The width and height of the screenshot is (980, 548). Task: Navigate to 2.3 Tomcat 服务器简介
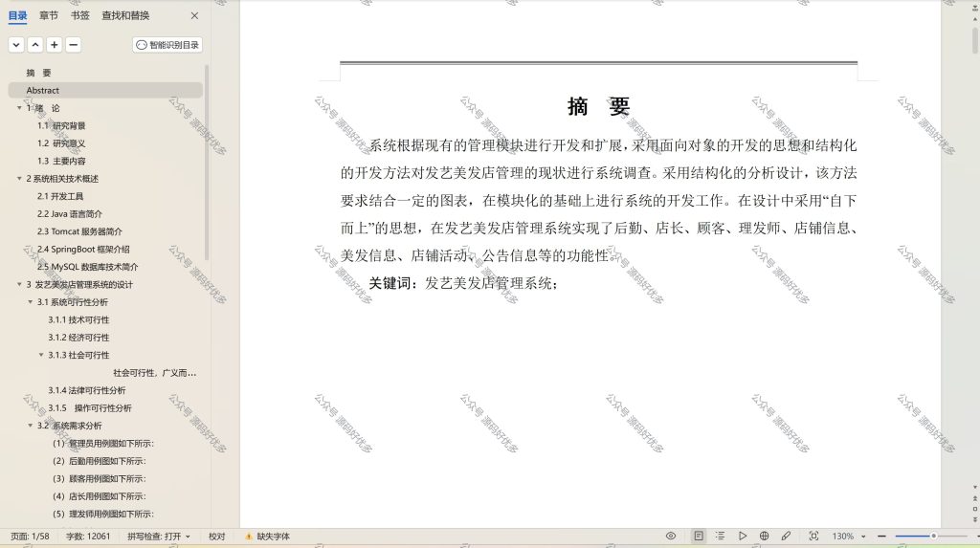pyautogui.click(x=79, y=231)
